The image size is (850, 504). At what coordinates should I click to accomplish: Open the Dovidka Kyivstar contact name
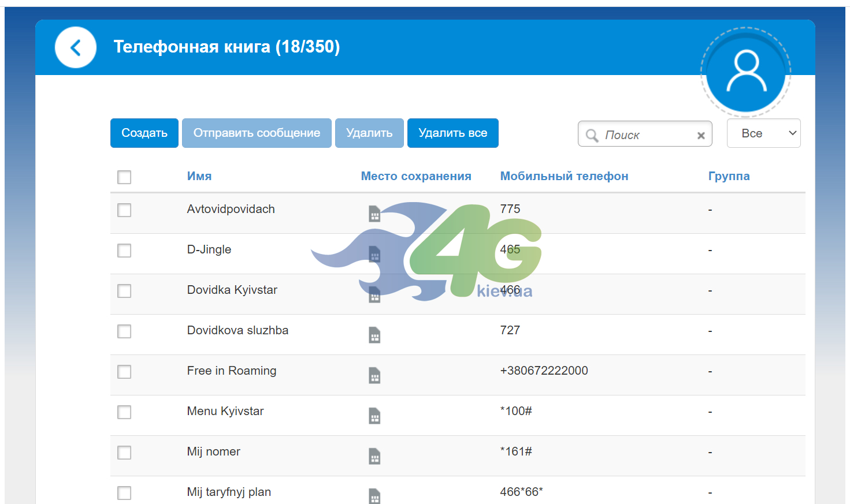click(x=232, y=290)
